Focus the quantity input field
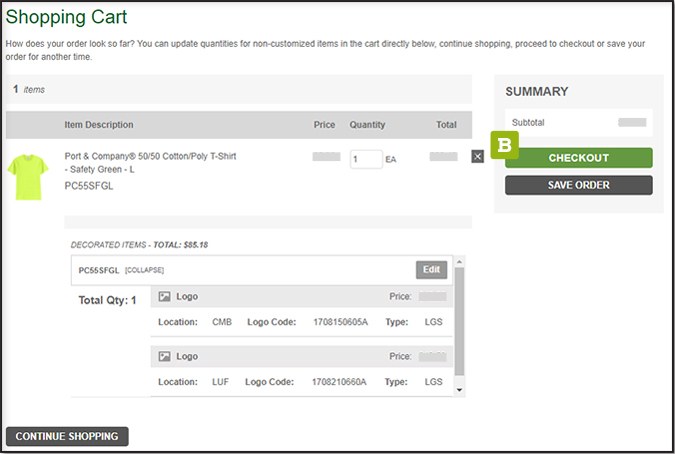The image size is (675, 454). pos(365,158)
